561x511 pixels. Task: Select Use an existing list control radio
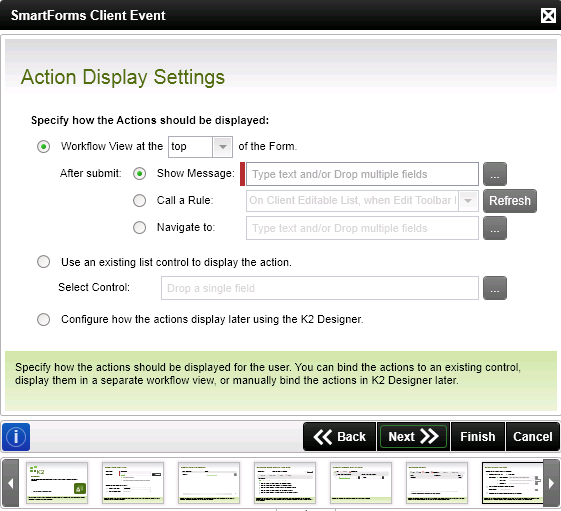click(44, 262)
